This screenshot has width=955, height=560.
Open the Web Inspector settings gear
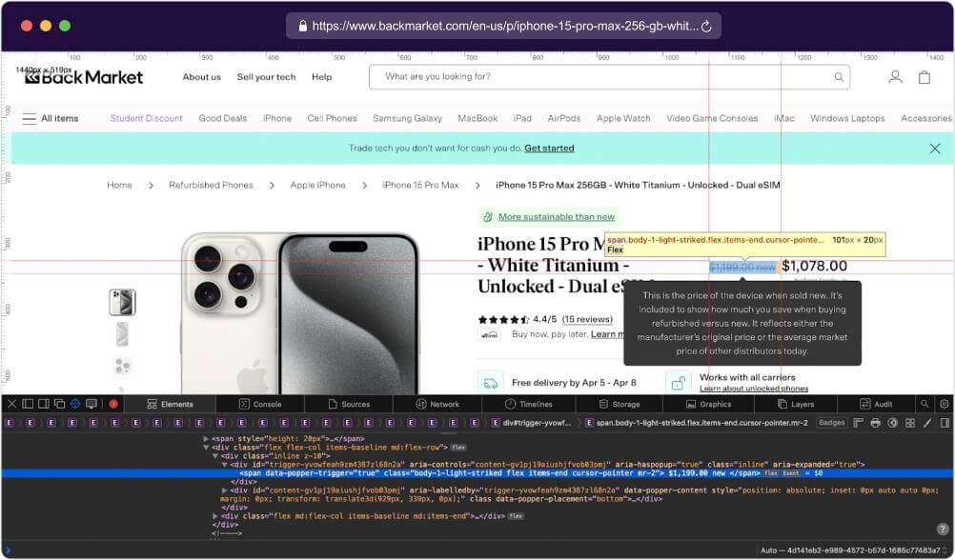pyautogui.click(x=945, y=404)
